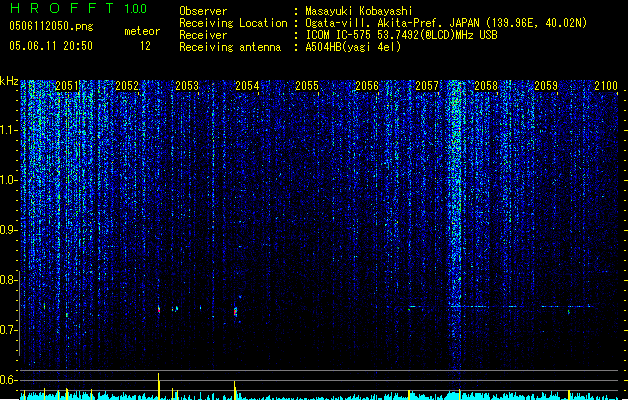Screen dimensions: 629x400
Task: Click the 0.9 kHz frequency label
Action: click(9, 230)
